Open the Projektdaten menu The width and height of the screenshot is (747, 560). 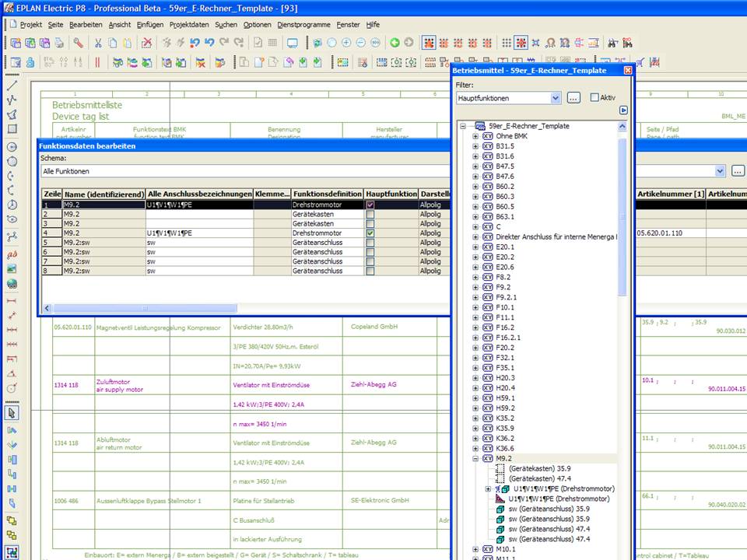click(x=189, y=24)
